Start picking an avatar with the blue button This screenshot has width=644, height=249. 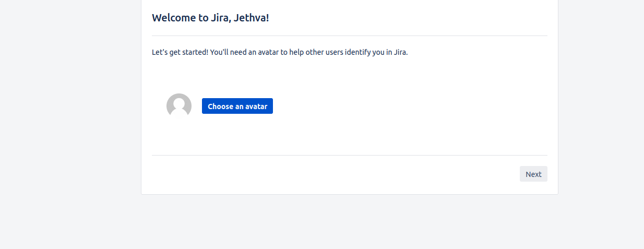point(237,106)
